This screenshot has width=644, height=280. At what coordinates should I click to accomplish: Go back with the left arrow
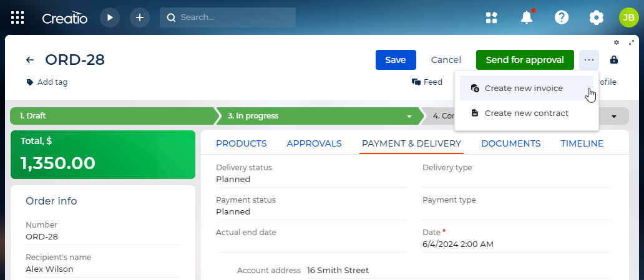coord(30,60)
